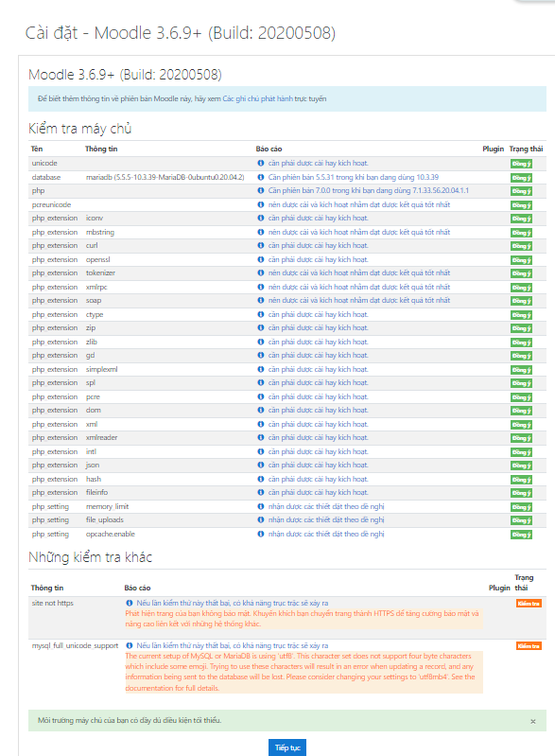The height and width of the screenshot is (756, 555).
Task: Click the blue continue button at the bottom
Action: [x=287, y=747]
